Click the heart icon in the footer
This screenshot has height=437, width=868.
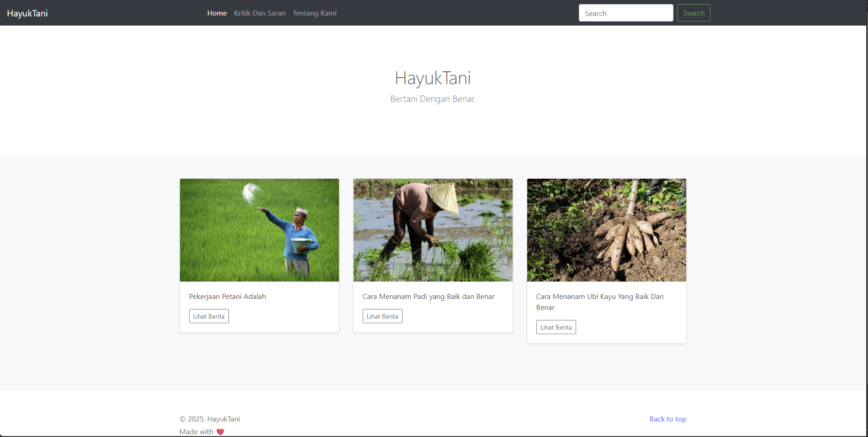pos(220,432)
